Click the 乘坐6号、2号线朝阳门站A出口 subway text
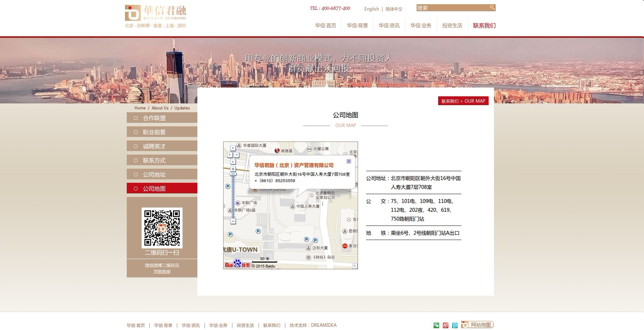This screenshot has height=330, width=644. click(425, 233)
